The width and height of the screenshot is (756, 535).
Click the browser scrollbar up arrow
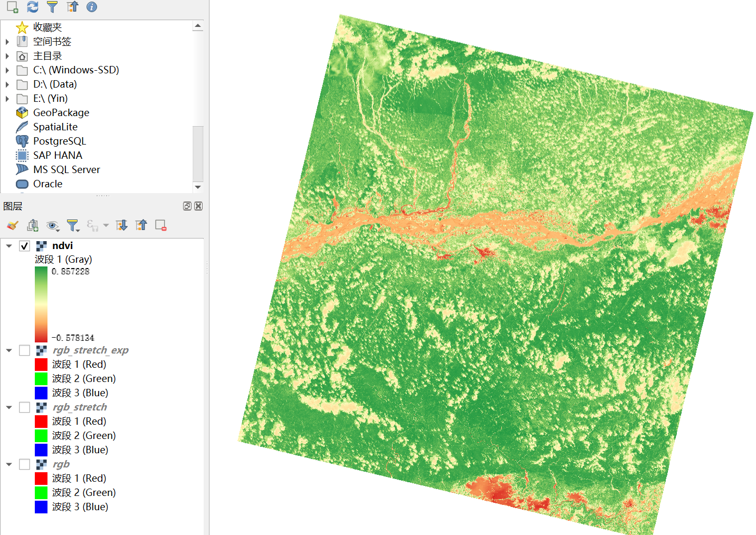(x=198, y=25)
